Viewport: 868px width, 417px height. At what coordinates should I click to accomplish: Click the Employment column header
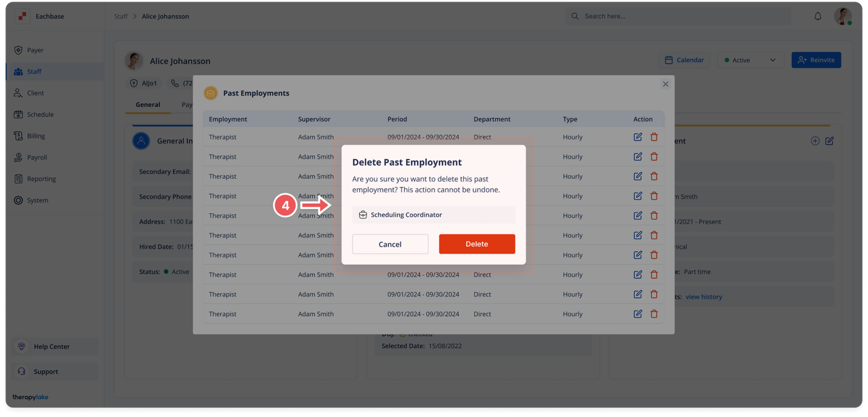point(228,119)
